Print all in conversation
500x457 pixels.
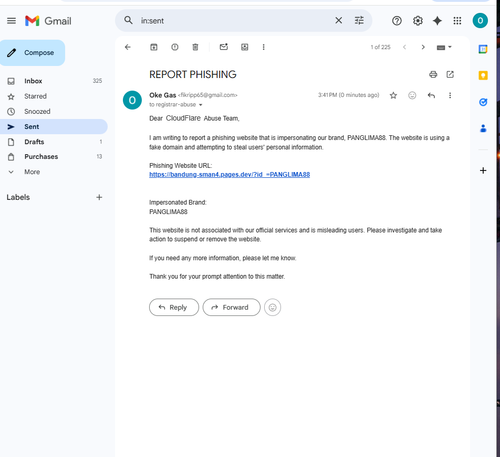433,74
